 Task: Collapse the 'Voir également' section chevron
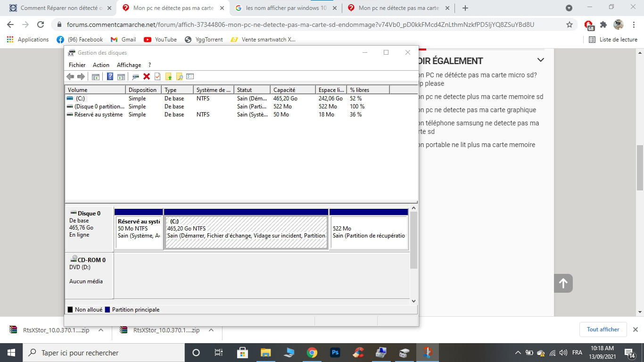[x=541, y=60]
